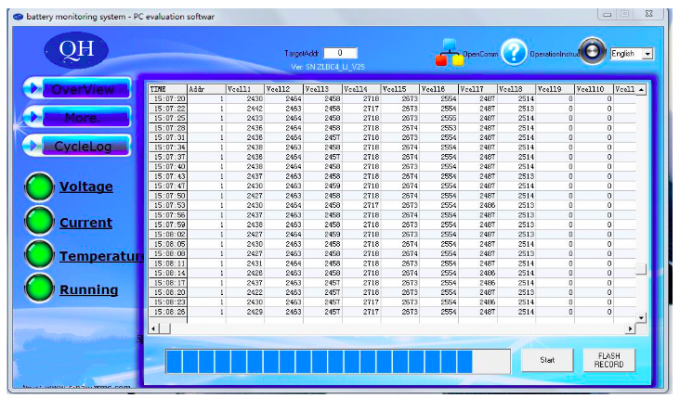The image size is (680, 398).
Task: Open the More section
Action: pyautogui.click(x=77, y=117)
